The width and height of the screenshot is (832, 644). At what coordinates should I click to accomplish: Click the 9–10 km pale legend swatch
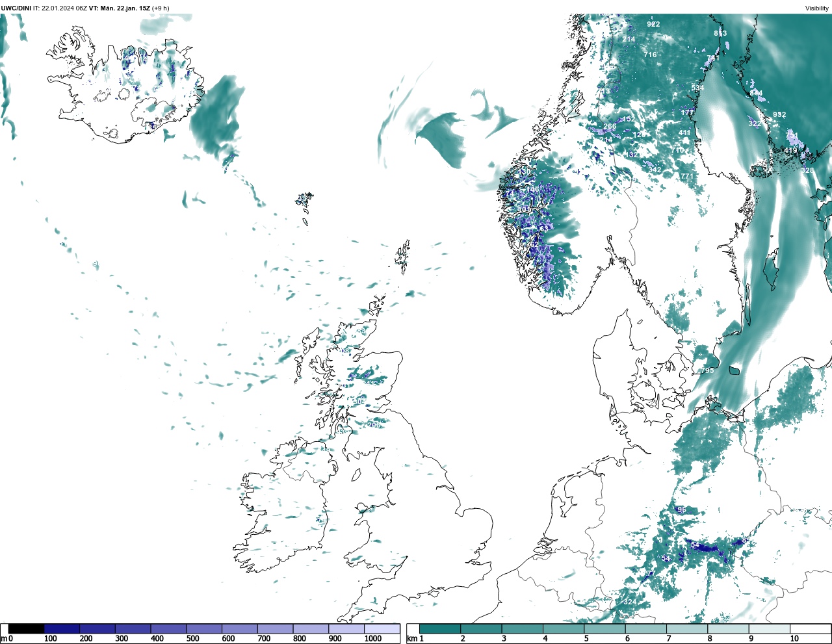(x=770, y=628)
